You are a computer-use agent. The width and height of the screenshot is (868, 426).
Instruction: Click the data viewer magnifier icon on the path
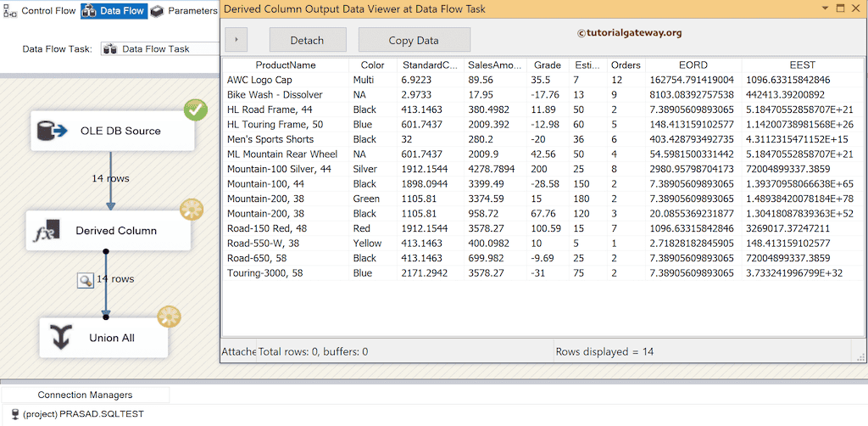tap(86, 281)
